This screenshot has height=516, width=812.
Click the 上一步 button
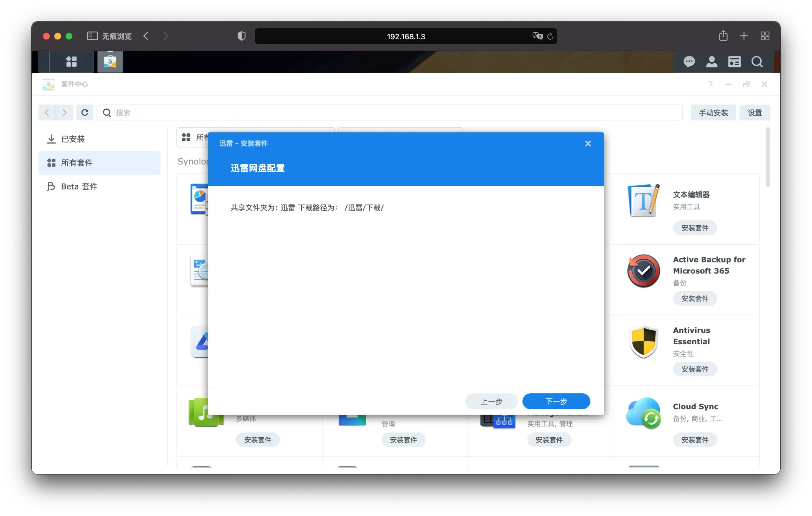(491, 401)
